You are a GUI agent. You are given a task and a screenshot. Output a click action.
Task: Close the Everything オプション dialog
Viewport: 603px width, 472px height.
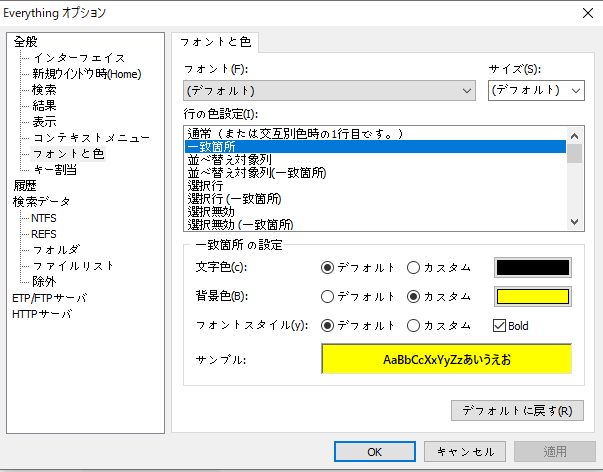click(588, 13)
